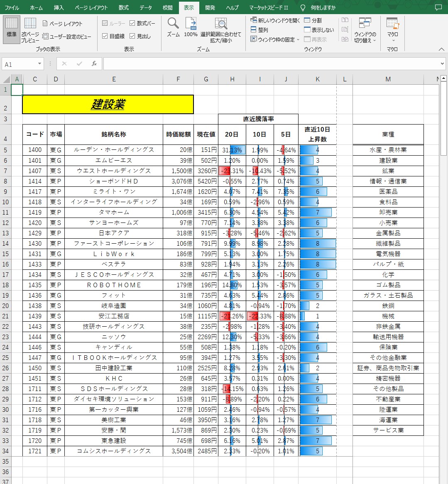Click the formula bar input area

272,64
